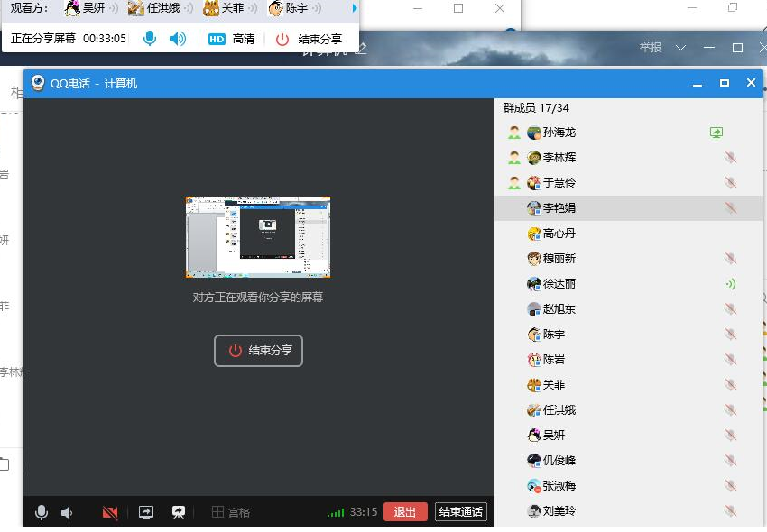Click 结束分享 in top sharing bar
Viewport: 767px width, 532px height.
coord(310,39)
